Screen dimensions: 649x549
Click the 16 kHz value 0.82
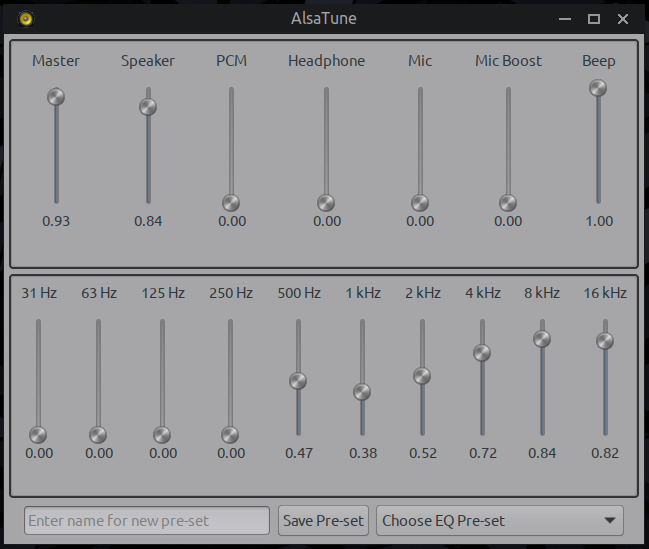(x=605, y=453)
